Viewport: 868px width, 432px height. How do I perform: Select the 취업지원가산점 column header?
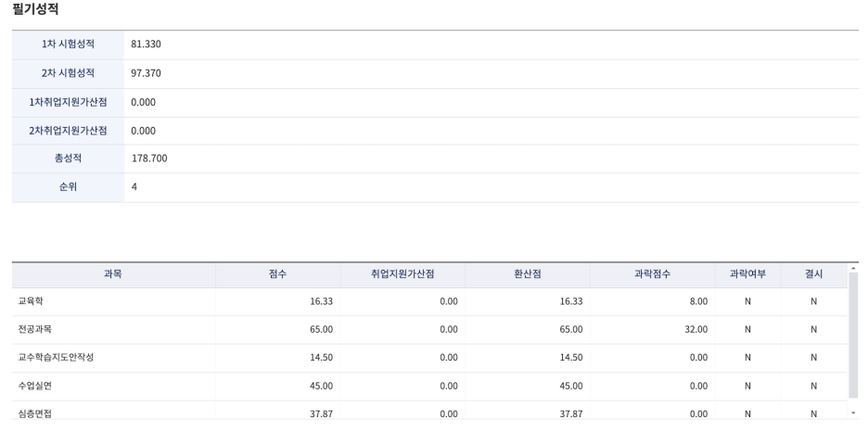[402, 274]
